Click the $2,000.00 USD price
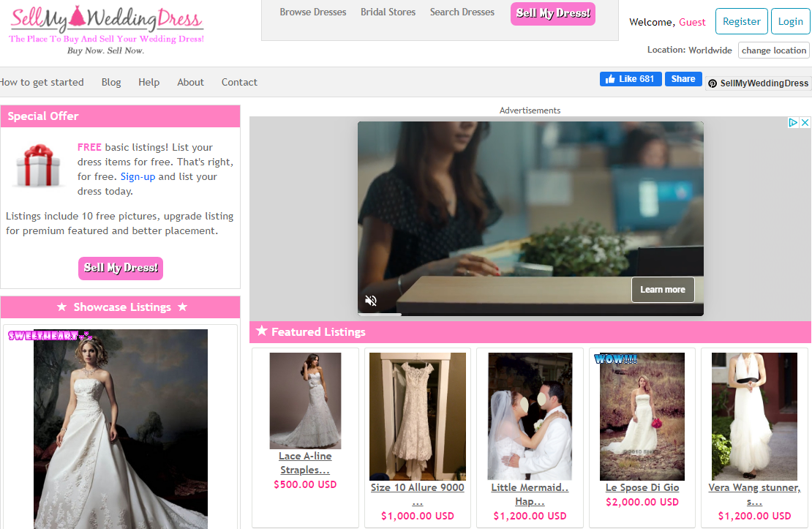This screenshot has width=812, height=529. tap(642, 502)
